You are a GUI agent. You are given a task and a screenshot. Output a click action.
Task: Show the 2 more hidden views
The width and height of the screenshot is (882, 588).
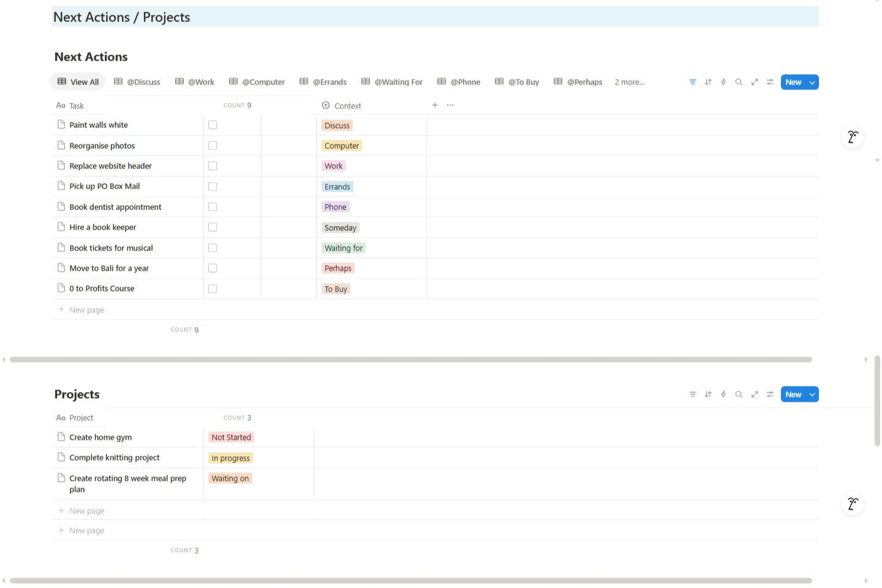coord(629,82)
